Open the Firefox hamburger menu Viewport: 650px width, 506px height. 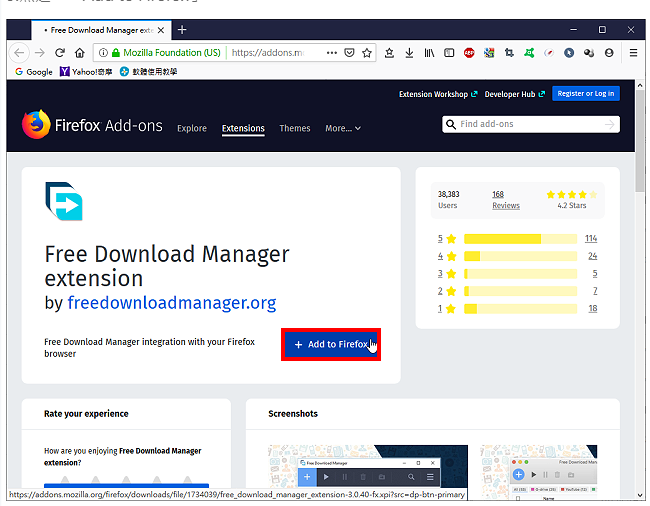tap(633, 53)
